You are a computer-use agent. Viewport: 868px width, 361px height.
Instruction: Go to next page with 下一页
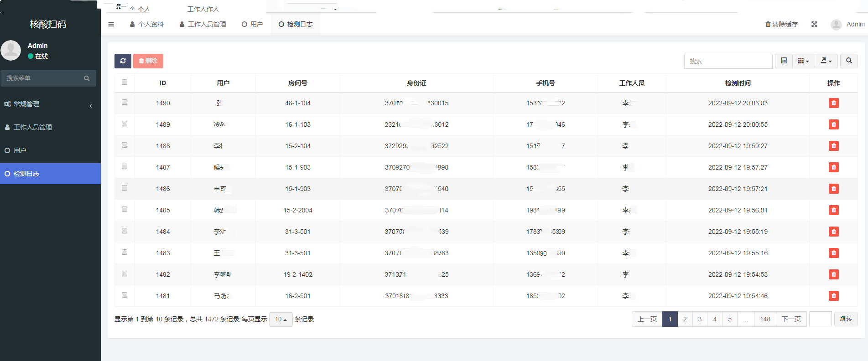click(x=791, y=319)
